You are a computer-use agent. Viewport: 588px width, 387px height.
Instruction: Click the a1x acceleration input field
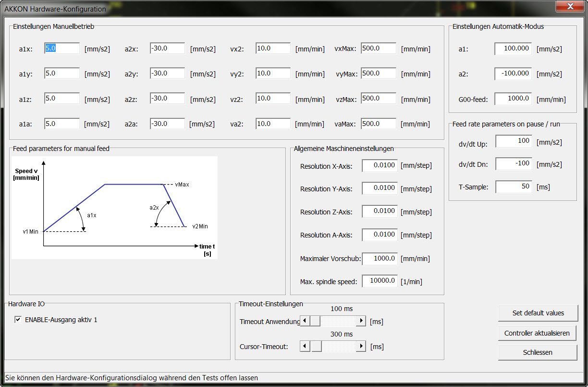62,49
